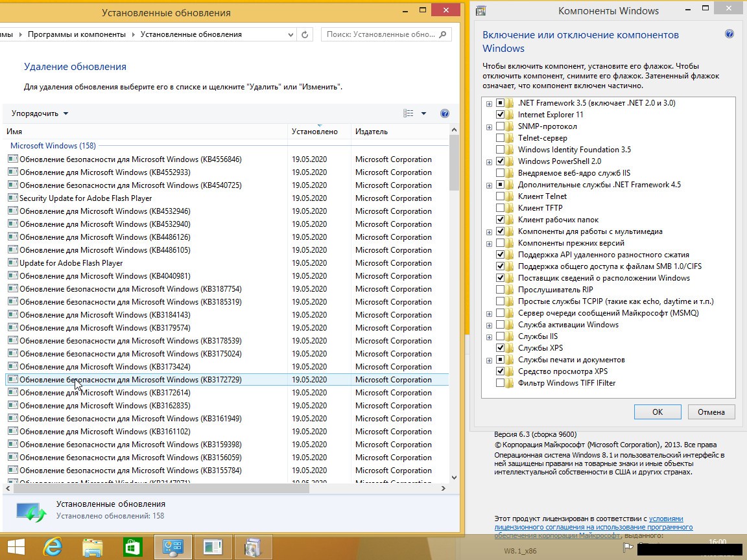Enable the Telnet-сервер checkbox
Image resolution: width=747 pixels, height=560 pixels.
(500, 138)
